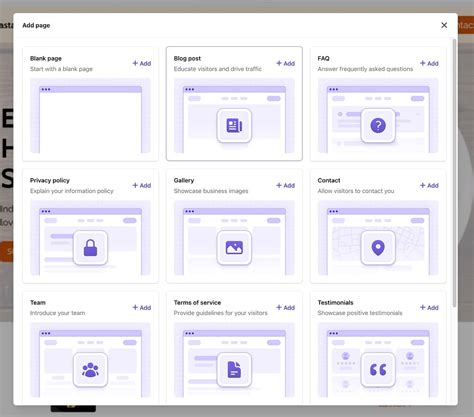Click the 'Gallery' card title
The image size is (474, 417).
pos(184,180)
